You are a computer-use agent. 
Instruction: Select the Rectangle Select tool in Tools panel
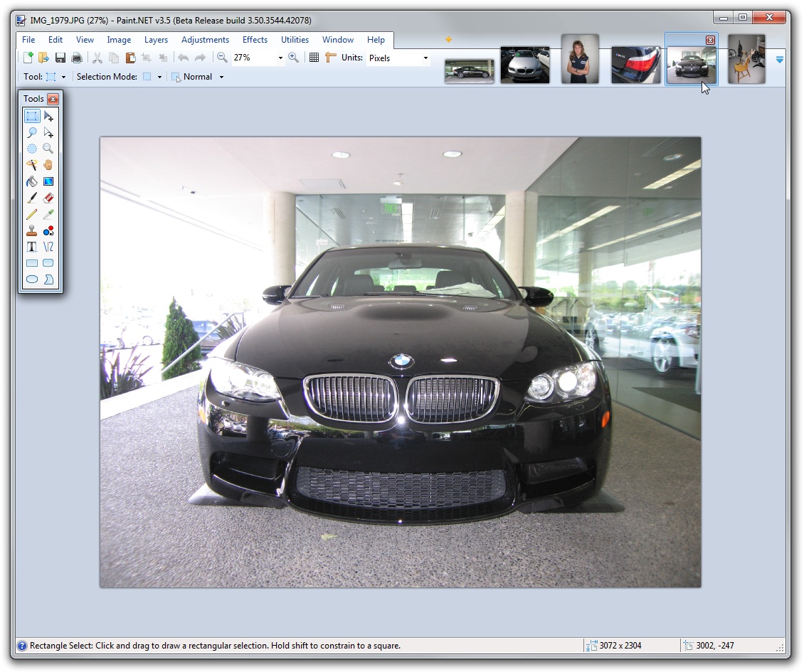32,117
